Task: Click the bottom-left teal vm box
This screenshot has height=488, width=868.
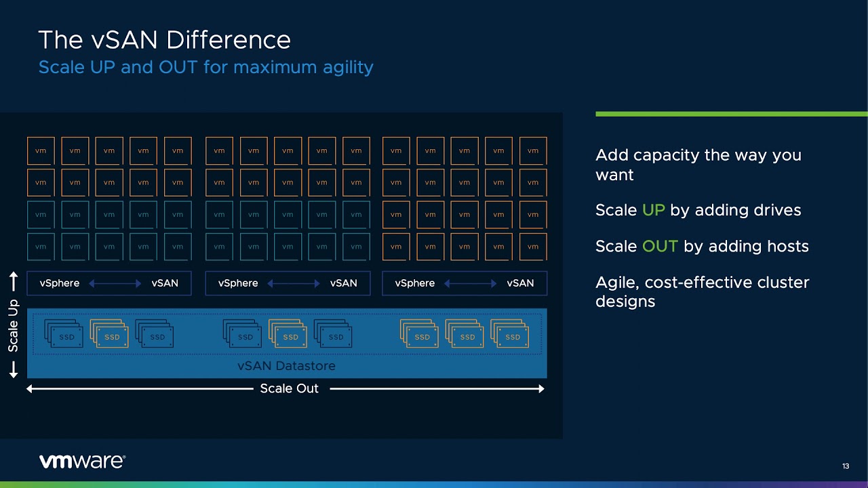Action: tap(41, 247)
